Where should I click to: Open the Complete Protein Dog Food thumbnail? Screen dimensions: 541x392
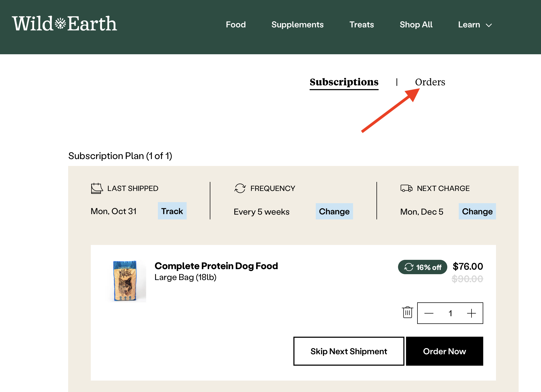pyautogui.click(x=128, y=281)
